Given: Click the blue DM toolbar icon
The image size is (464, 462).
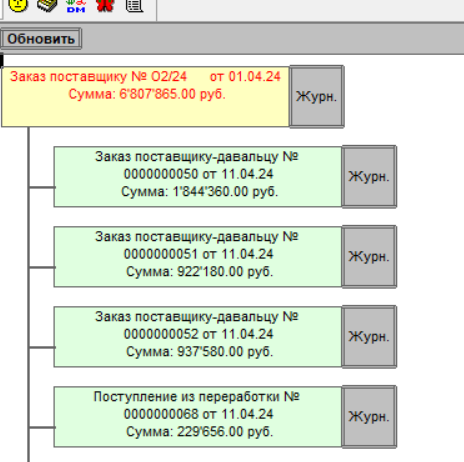Looking at the screenshot, I should coord(76,5).
